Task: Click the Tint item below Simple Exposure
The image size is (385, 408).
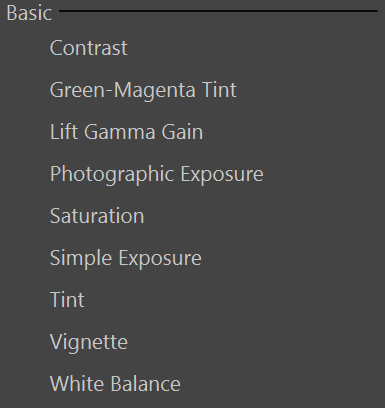Action: [x=67, y=300]
